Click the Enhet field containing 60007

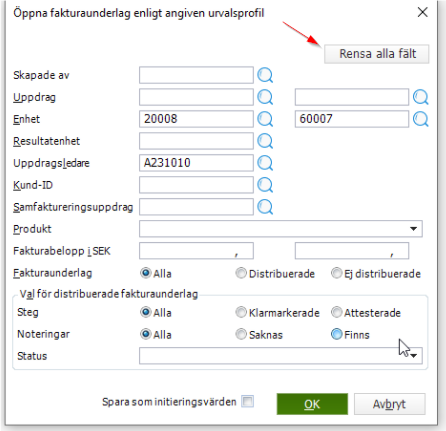click(352, 119)
